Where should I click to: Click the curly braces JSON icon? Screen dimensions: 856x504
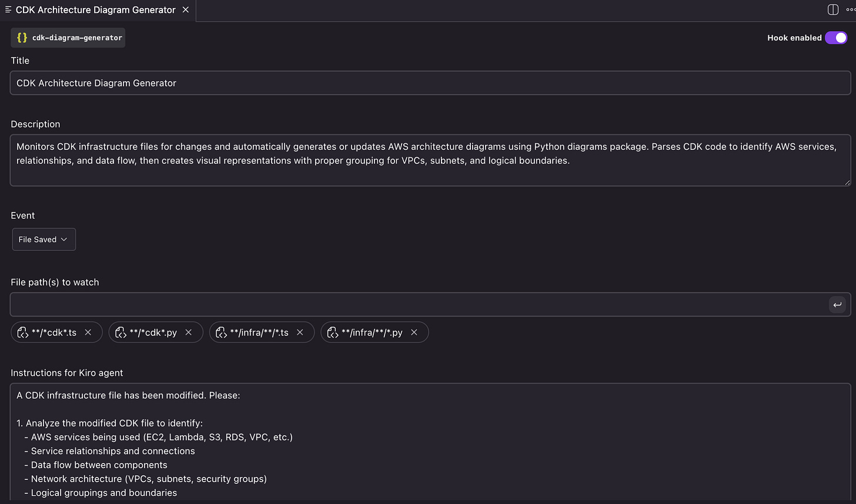pos(22,38)
